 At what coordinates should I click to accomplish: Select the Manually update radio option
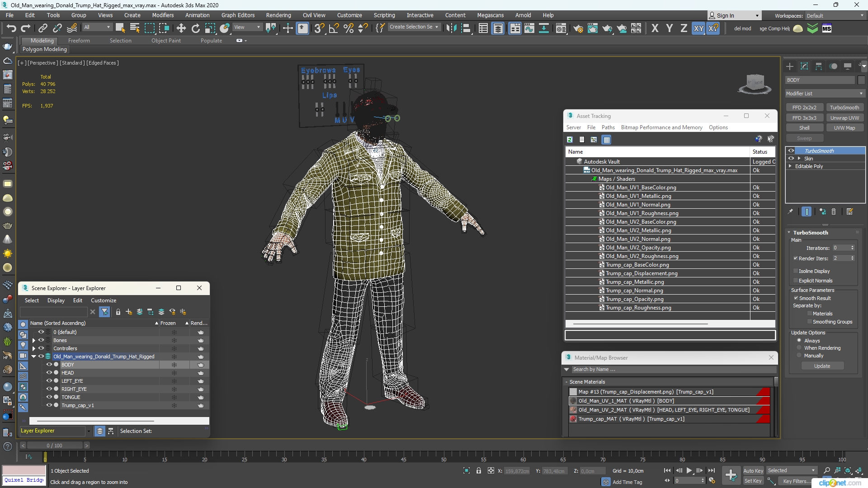pyautogui.click(x=799, y=356)
